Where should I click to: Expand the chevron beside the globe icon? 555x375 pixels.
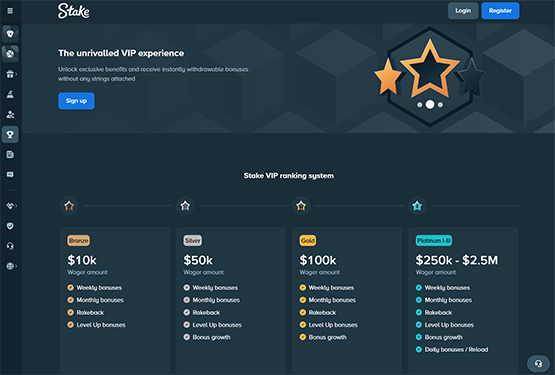click(x=16, y=266)
